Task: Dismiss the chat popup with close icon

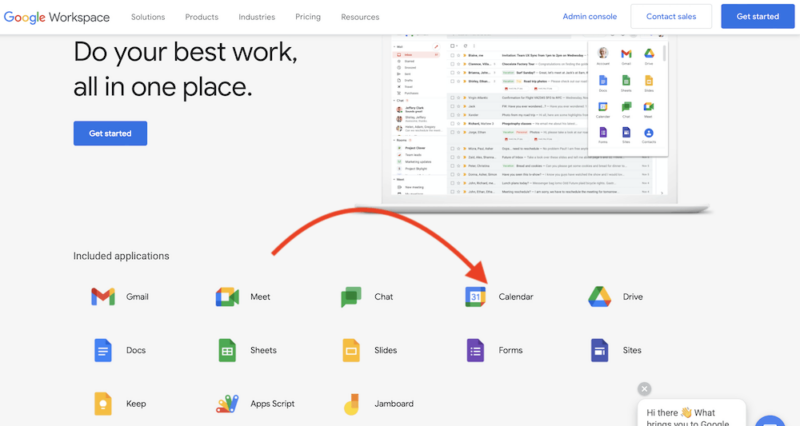Action: (x=644, y=389)
